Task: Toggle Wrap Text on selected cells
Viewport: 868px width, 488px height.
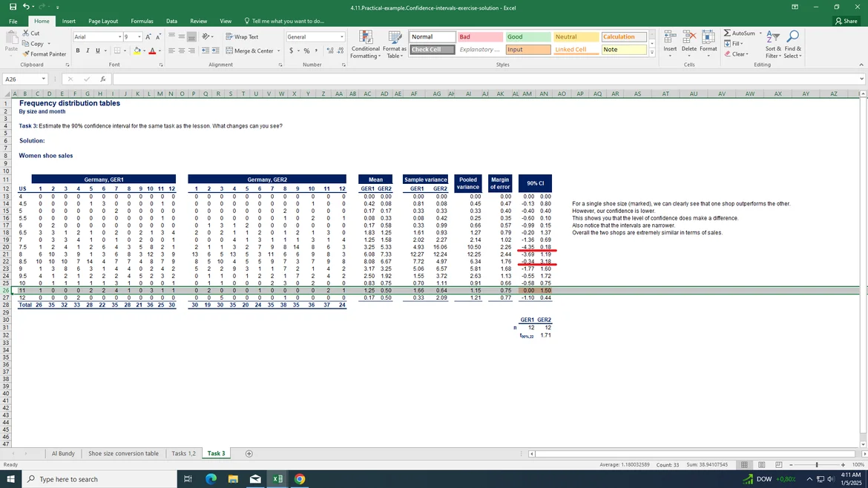Action: pos(242,37)
